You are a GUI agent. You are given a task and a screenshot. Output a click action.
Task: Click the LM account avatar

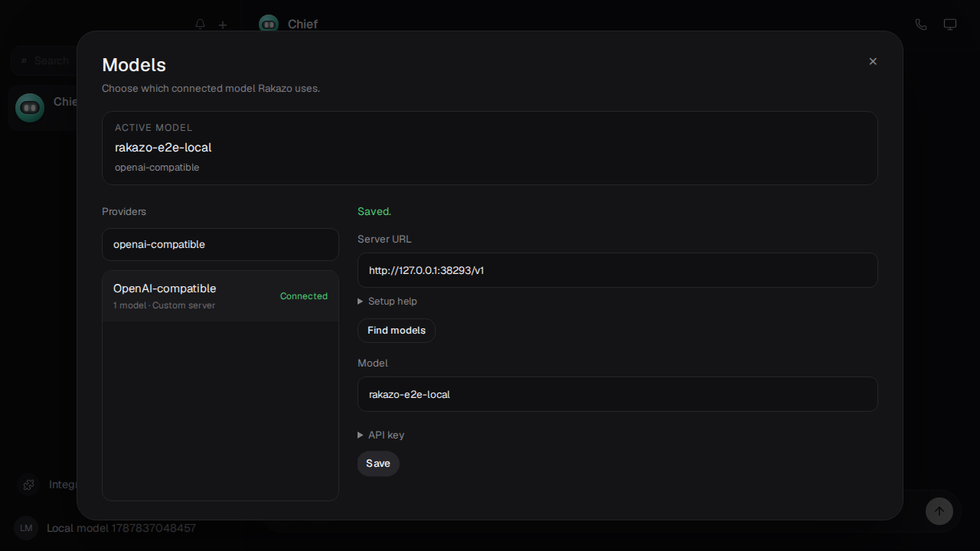pos(26,528)
